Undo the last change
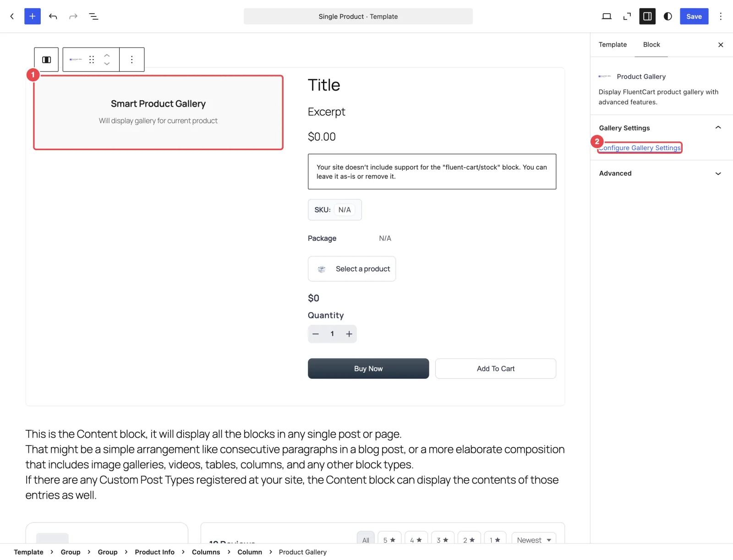This screenshot has height=560, width=733. 53,16
